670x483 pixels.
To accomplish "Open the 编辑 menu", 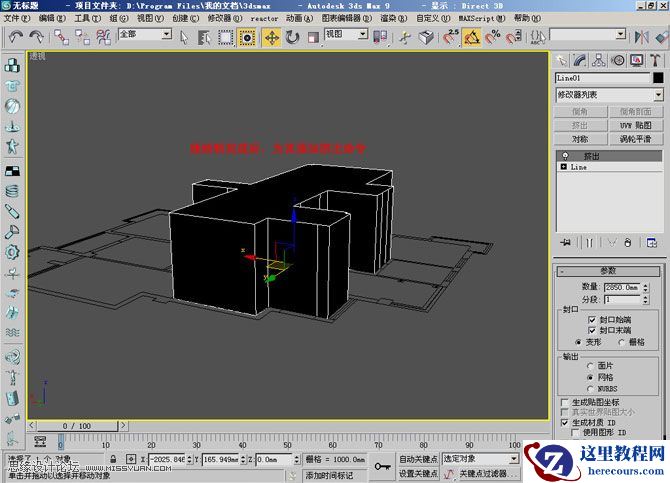I will (52, 18).
